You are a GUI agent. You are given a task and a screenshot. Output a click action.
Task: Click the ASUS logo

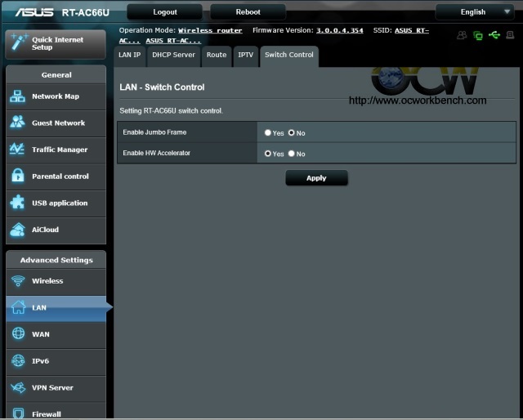[34, 12]
